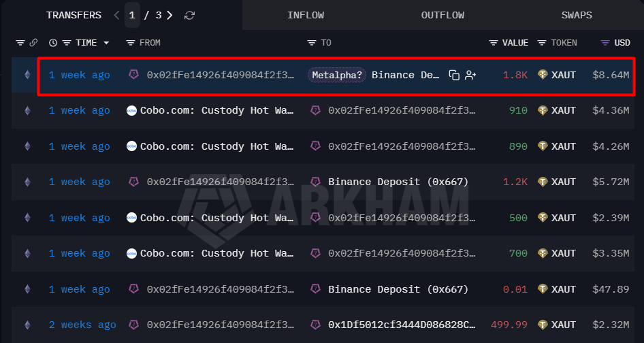The image size is (644, 343).
Task: Switch to the OUTFLOW tab
Action: 442,15
